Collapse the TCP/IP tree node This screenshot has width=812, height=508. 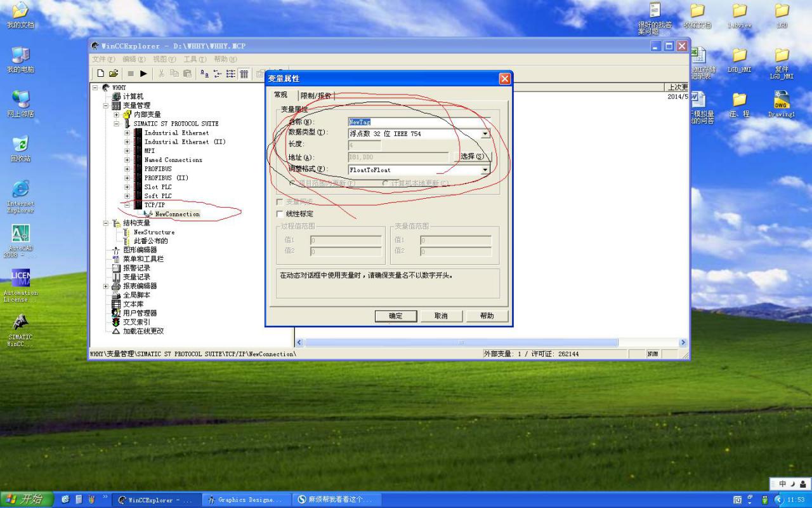(x=127, y=205)
